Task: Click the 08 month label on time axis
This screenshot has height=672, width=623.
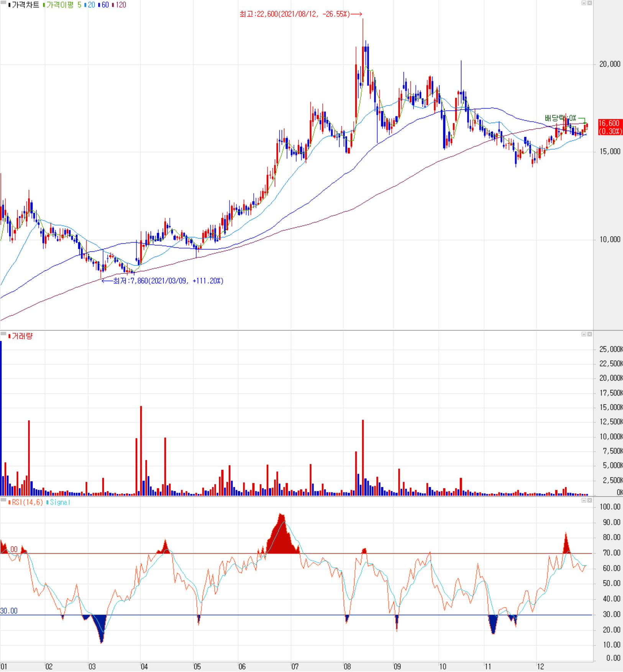Action: [x=347, y=667]
